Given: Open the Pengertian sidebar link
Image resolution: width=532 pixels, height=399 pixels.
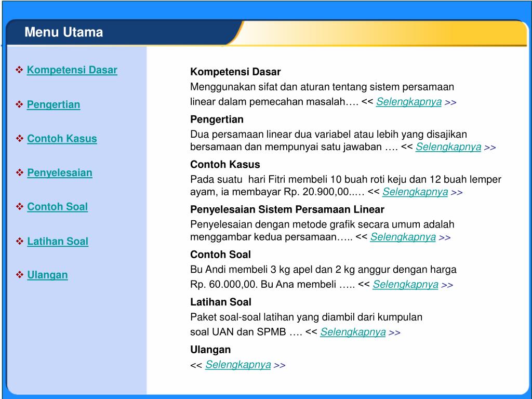Looking at the screenshot, I should 54,104.
